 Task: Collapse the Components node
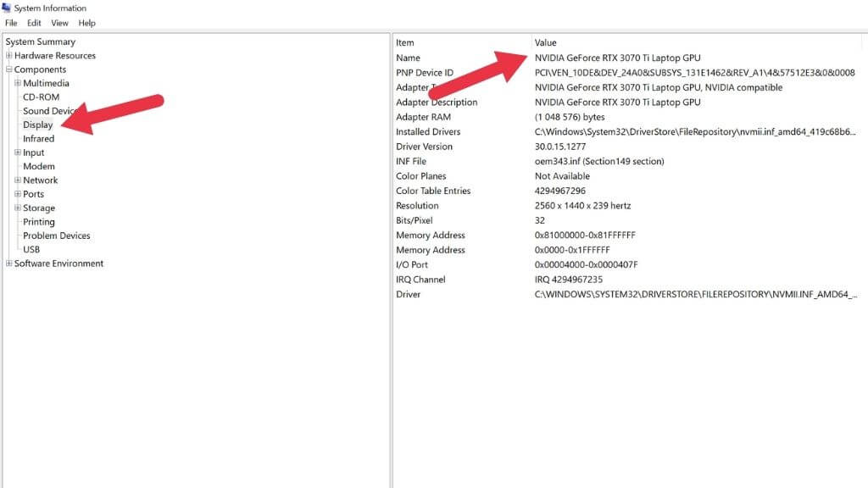click(8, 69)
